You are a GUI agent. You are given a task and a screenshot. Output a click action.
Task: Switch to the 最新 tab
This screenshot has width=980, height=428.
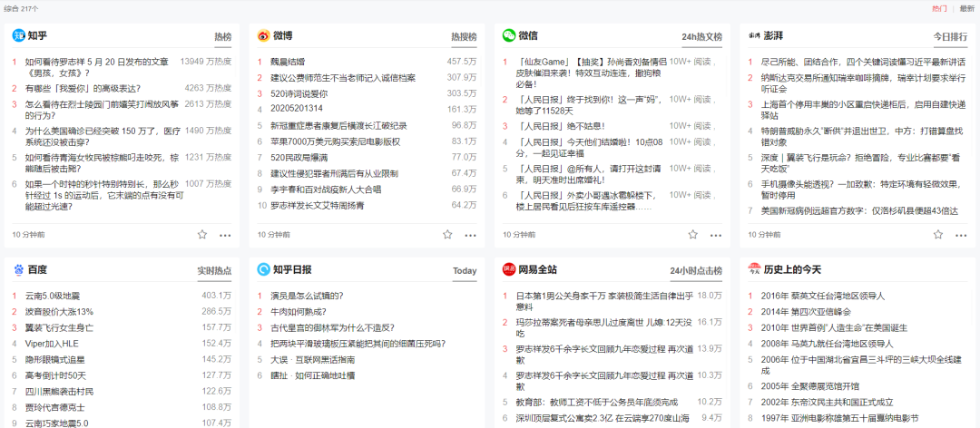point(966,8)
